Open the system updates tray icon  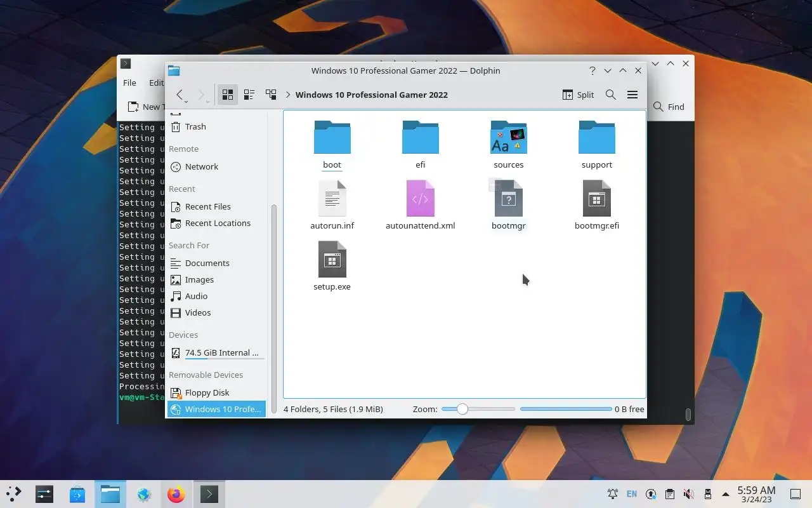[x=651, y=494]
